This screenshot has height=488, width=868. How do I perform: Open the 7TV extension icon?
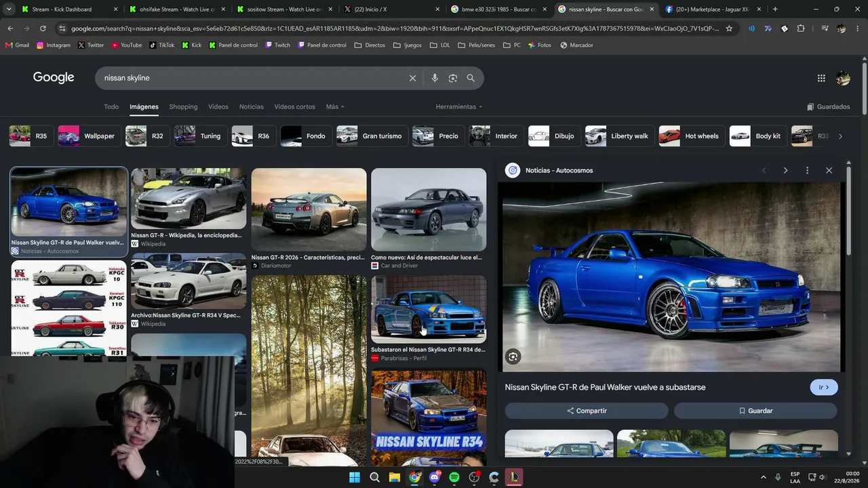pos(768,28)
